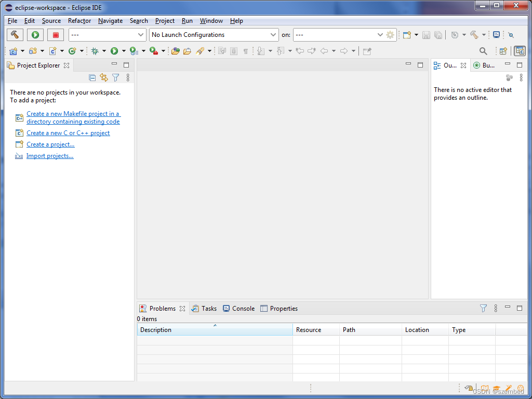Click 'Create a new Makefile project' link
The height and width of the screenshot is (399, 532).
pyautogui.click(x=73, y=118)
